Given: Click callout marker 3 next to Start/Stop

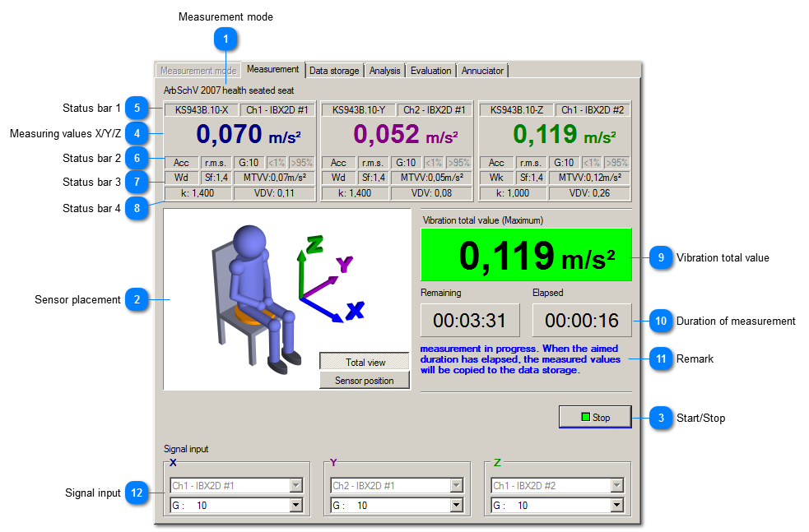Looking at the screenshot, I should [x=660, y=418].
